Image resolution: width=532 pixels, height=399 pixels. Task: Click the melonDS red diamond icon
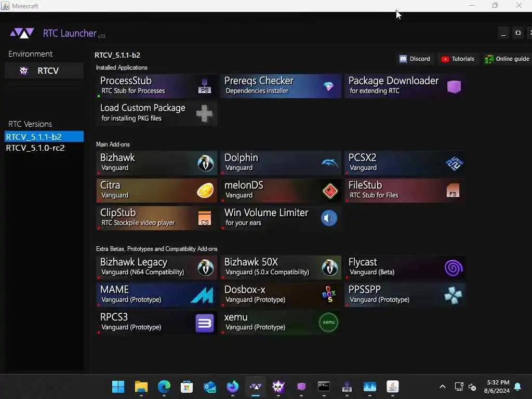329,191
